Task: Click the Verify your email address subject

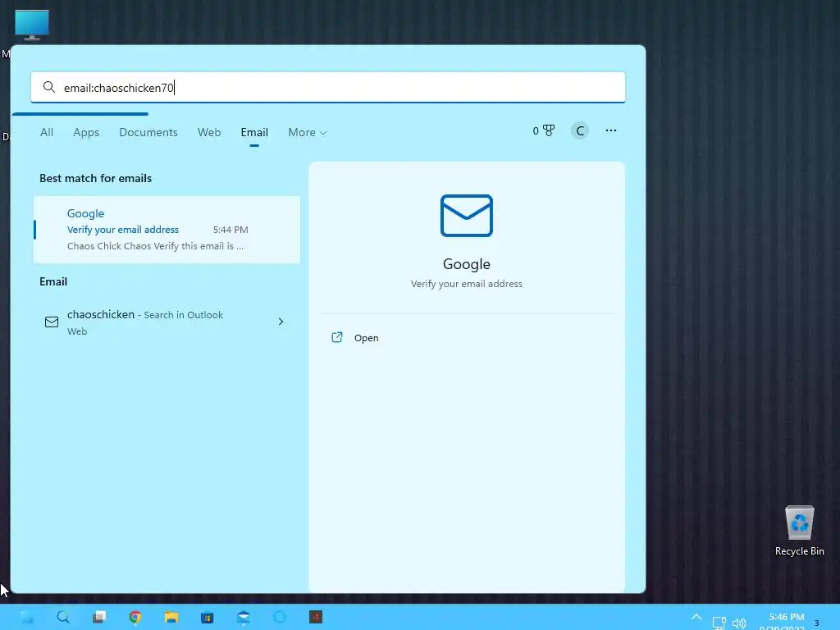Action: pyautogui.click(x=123, y=230)
